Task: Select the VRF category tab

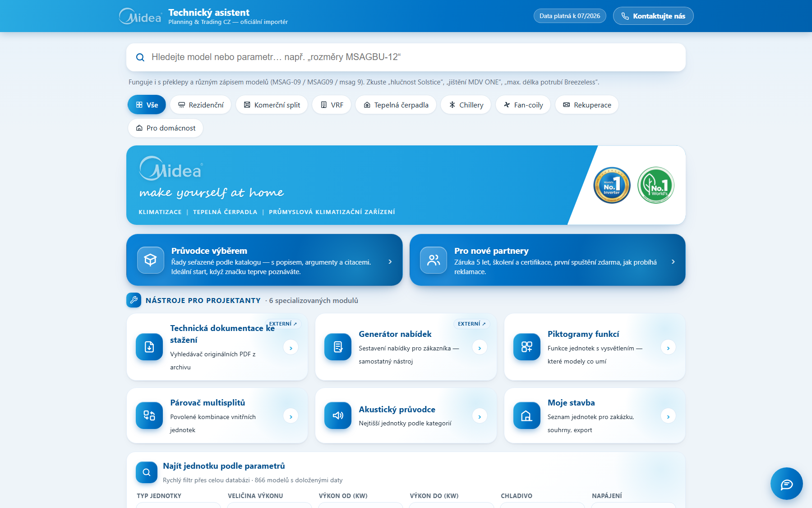Action: (x=332, y=105)
